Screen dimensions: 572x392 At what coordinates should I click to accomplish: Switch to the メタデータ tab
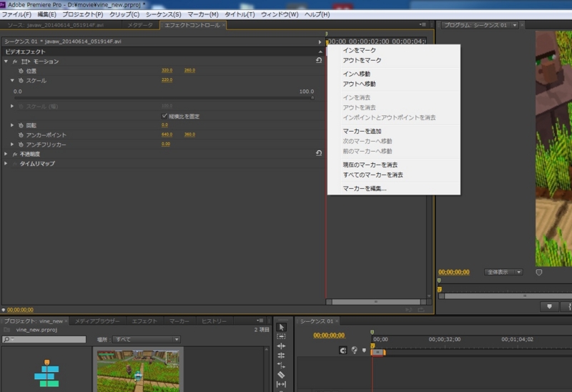coord(140,25)
